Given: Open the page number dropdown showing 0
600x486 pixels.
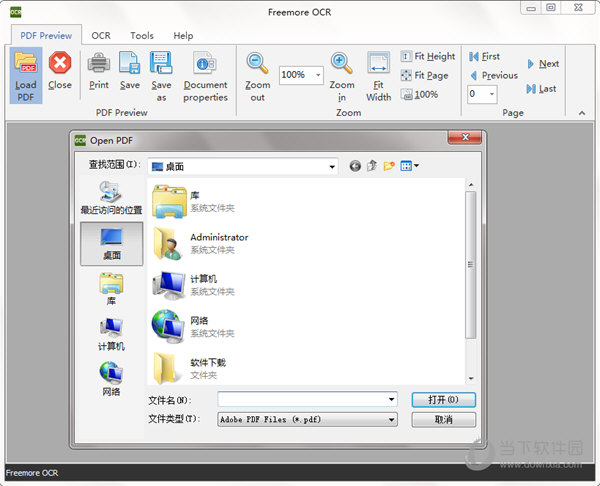Looking at the screenshot, I should 492,94.
